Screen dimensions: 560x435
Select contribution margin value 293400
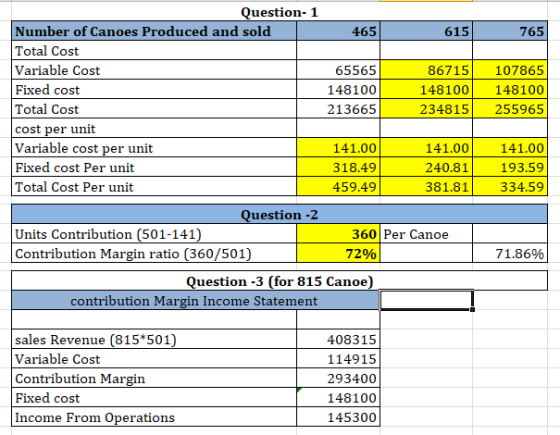338,378
